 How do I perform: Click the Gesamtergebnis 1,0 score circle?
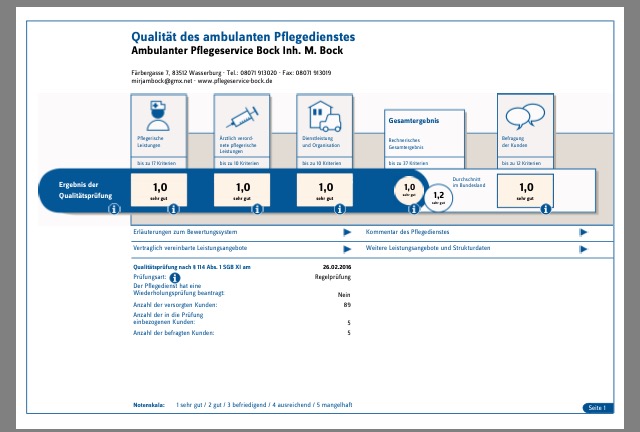(409, 189)
